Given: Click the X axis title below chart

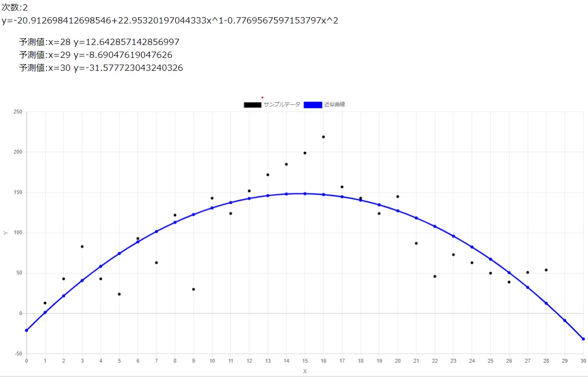Looking at the screenshot, I should (305, 371).
